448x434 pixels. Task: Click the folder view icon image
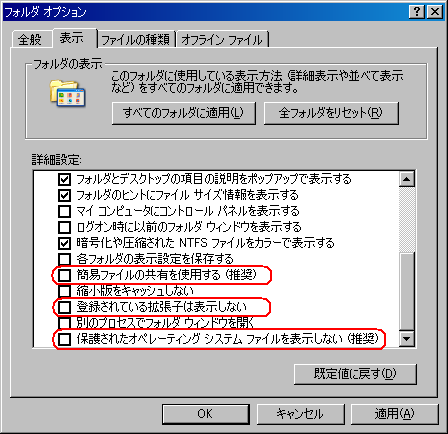68,93
